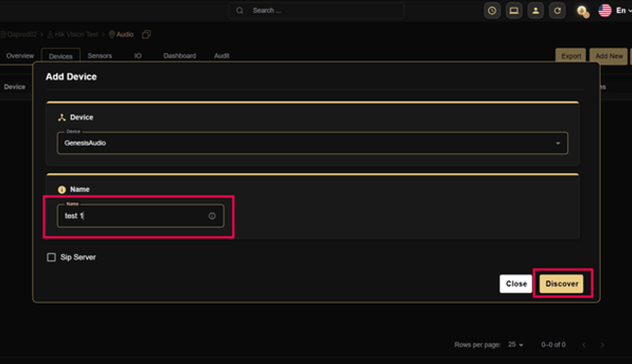Go to previous page arrow

[584, 345]
